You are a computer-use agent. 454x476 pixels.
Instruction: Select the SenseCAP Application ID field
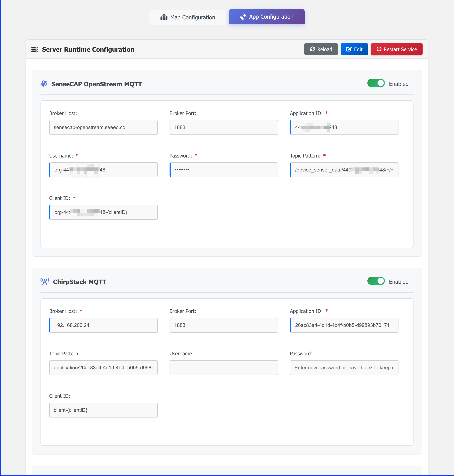344,127
